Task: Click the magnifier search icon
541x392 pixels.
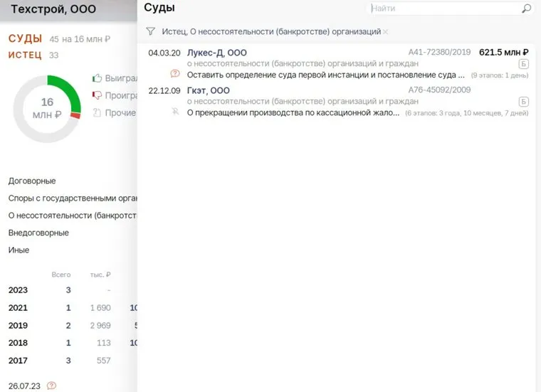Action: 526,9
